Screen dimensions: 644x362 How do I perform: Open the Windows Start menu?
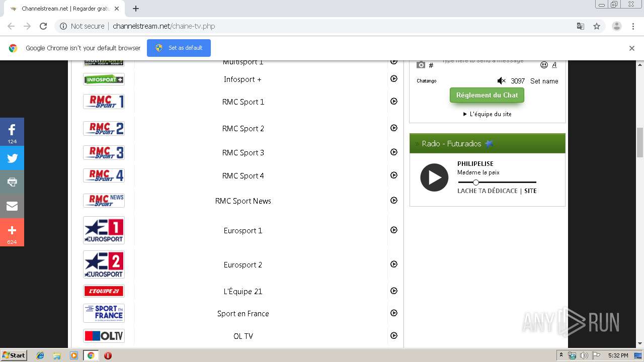click(x=14, y=355)
